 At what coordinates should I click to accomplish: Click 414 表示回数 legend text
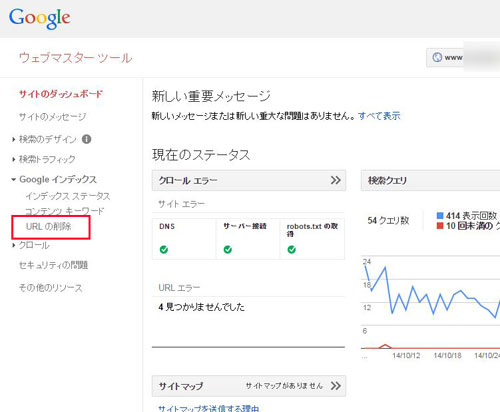[472, 216]
